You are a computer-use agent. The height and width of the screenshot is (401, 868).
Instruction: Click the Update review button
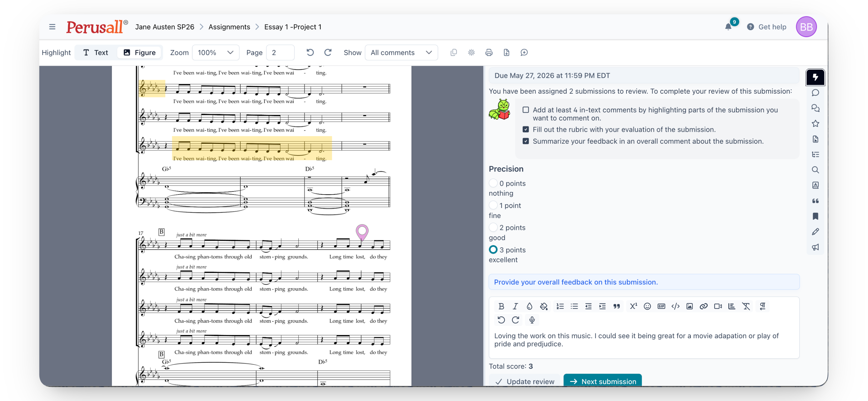pyautogui.click(x=525, y=381)
